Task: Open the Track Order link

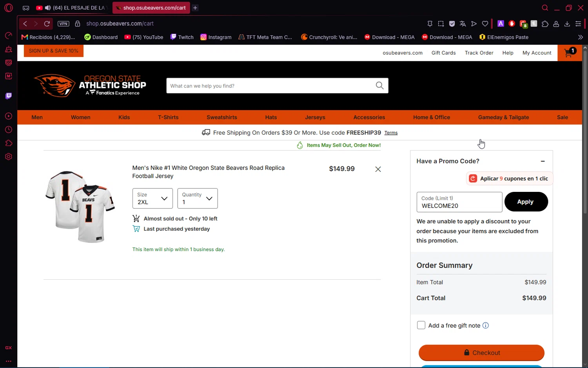Action: (x=479, y=53)
